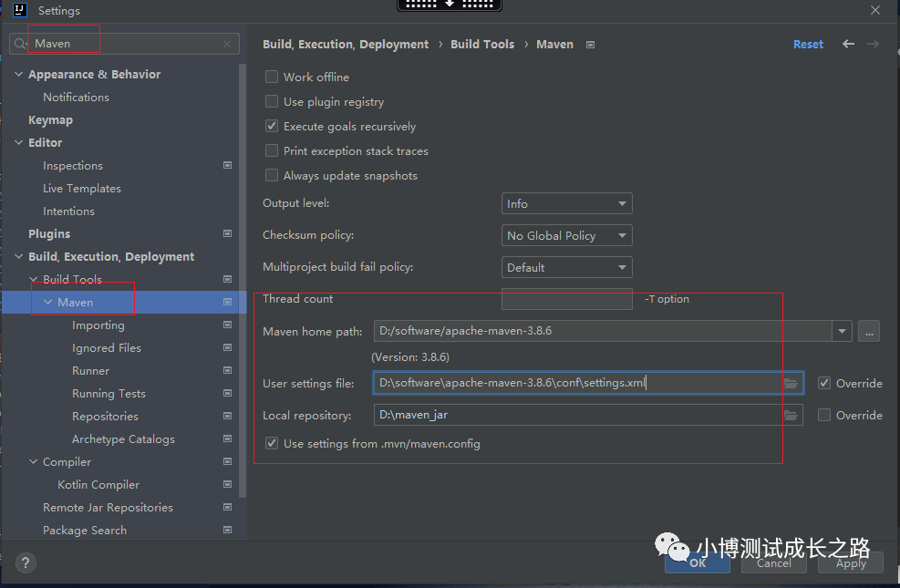Click the project-level settings icon on Ignored Files row
Viewport: 900px width, 588px height.
pyautogui.click(x=227, y=347)
